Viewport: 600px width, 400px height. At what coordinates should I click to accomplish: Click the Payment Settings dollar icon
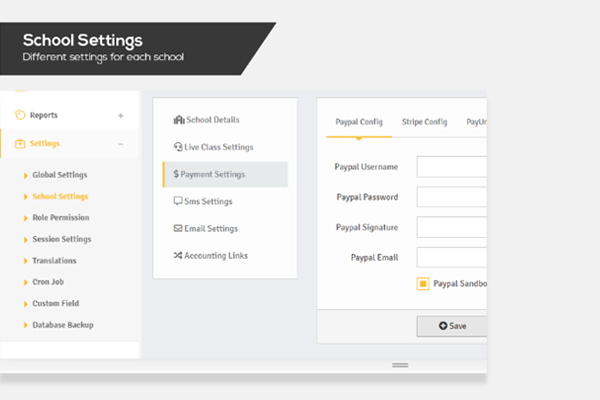176,174
